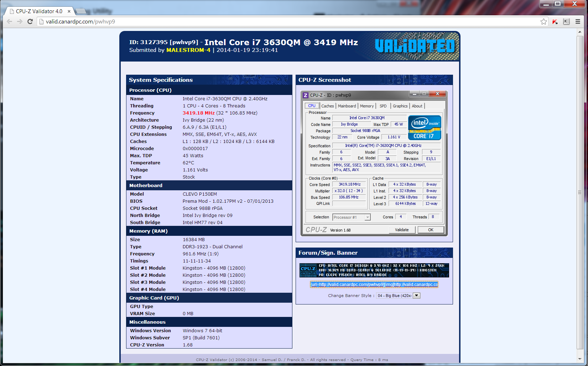Expand the Processor #1 selection dropdown
The height and width of the screenshot is (366, 588).
click(368, 217)
